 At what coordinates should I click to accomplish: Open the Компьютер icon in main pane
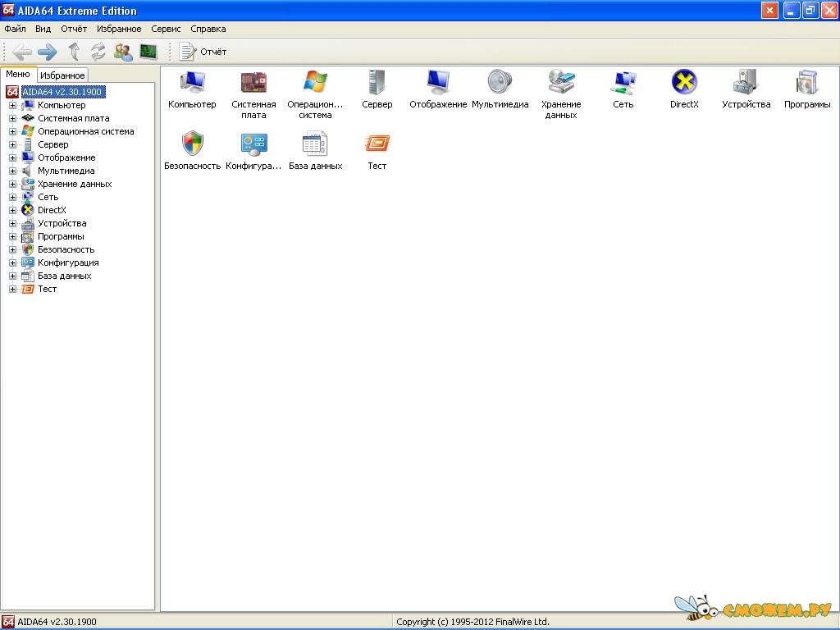192,82
